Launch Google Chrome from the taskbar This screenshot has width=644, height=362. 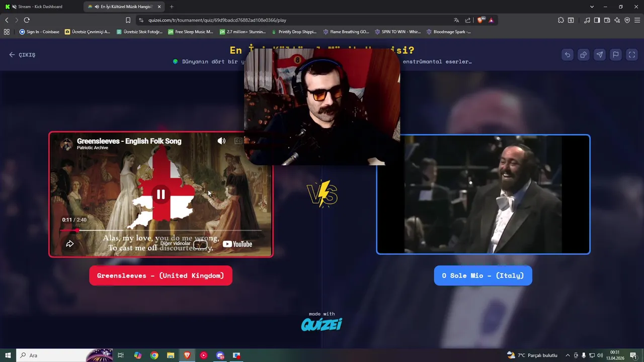pyautogui.click(x=154, y=355)
